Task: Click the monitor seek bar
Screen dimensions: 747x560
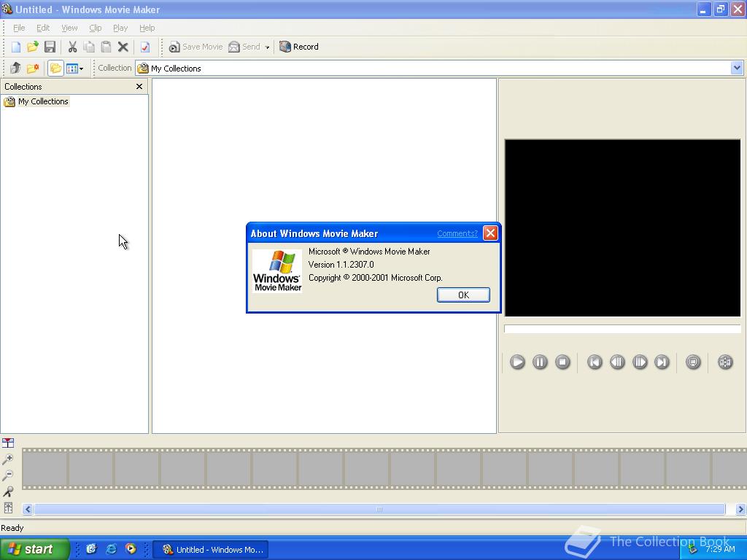Action: 623,329
